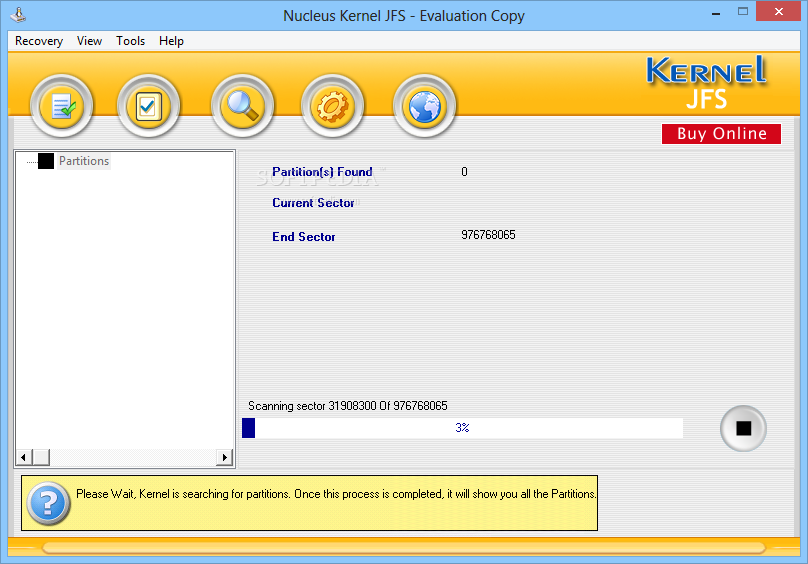This screenshot has height=564, width=808.
Task: Open the Tools menu
Action: (130, 41)
